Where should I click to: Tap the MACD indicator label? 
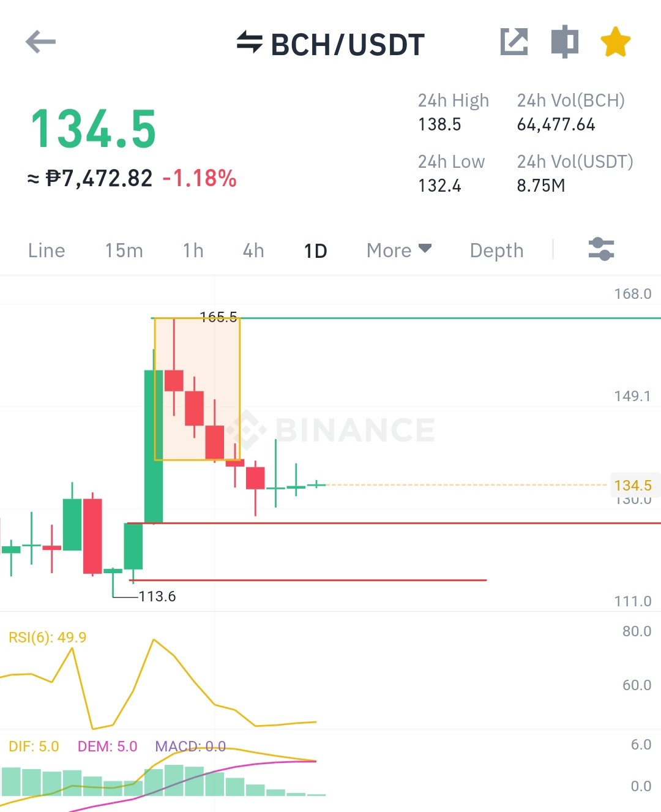(190, 746)
